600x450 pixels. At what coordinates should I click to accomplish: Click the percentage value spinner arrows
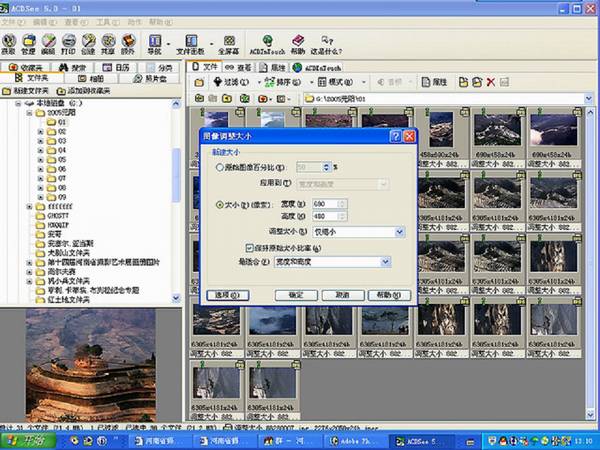pyautogui.click(x=326, y=167)
